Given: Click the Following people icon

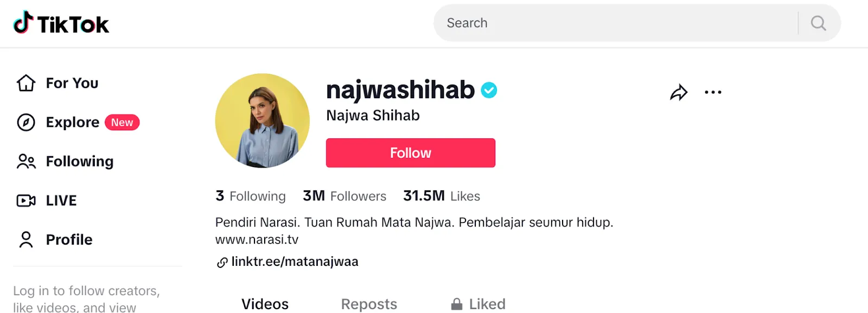Looking at the screenshot, I should (26, 161).
